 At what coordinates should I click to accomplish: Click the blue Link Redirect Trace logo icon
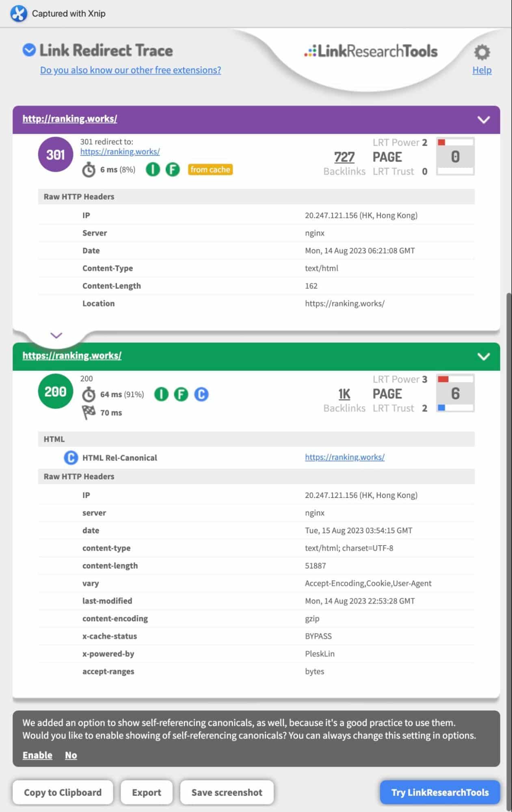point(29,50)
